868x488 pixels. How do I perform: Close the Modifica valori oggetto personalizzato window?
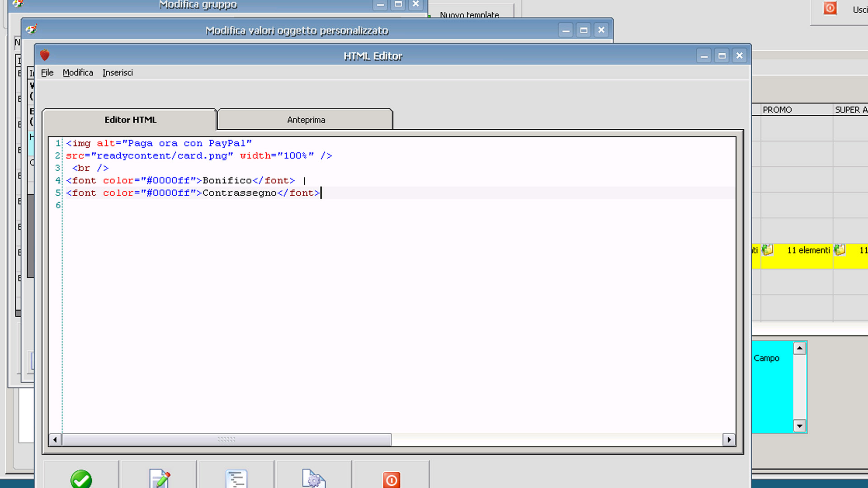[601, 30]
